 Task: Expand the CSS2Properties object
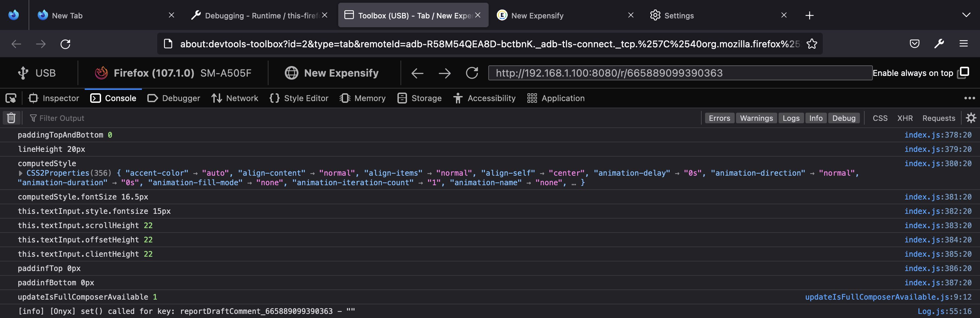[x=21, y=173]
